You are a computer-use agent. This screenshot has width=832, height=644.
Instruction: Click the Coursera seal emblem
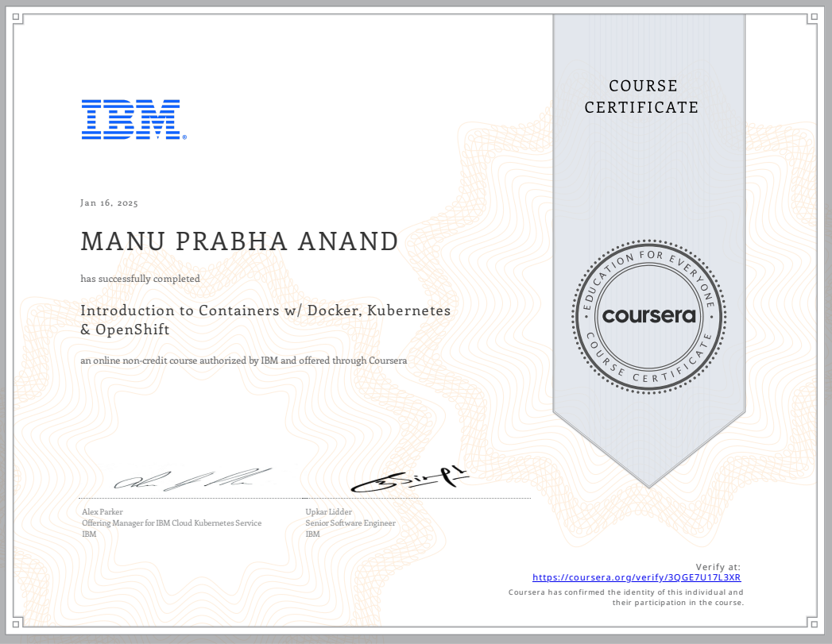click(649, 316)
